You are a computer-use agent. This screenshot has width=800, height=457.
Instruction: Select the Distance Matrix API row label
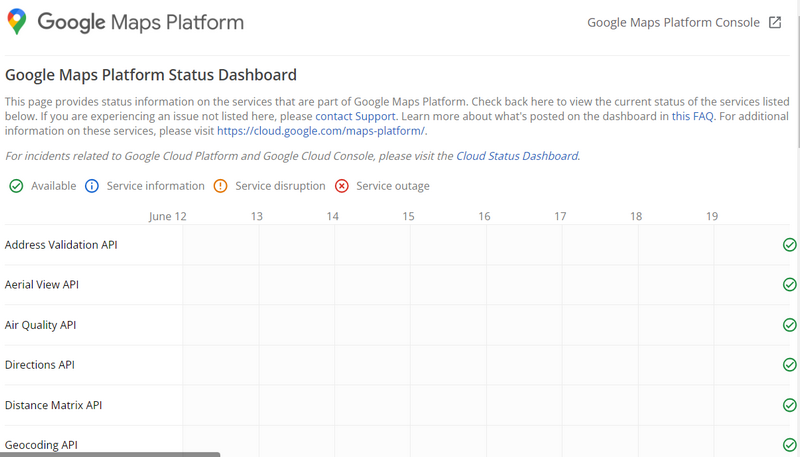pyautogui.click(x=54, y=405)
